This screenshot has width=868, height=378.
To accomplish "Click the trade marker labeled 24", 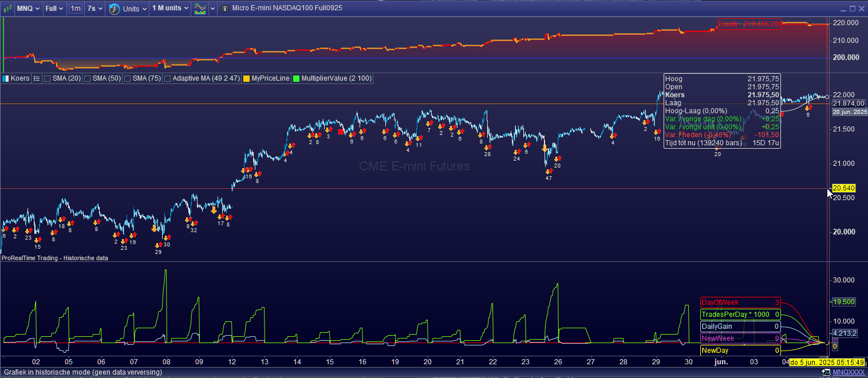I will (516, 152).
